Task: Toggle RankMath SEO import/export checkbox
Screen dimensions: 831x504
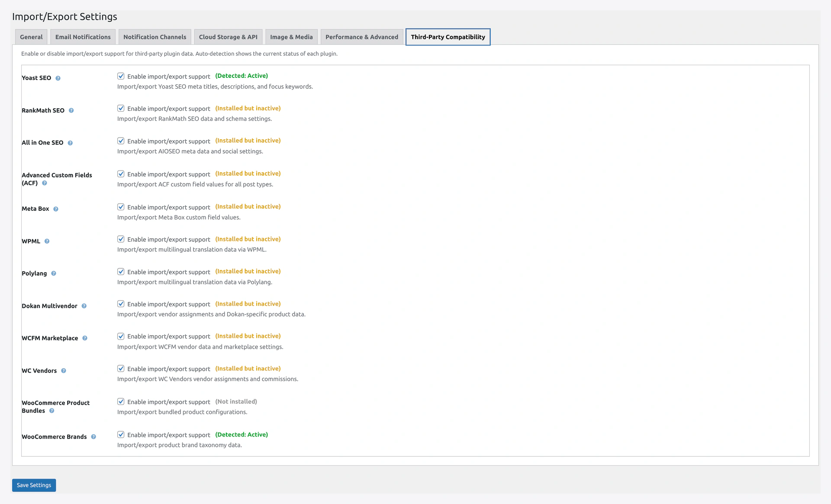Action: click(x=121, y=108)
